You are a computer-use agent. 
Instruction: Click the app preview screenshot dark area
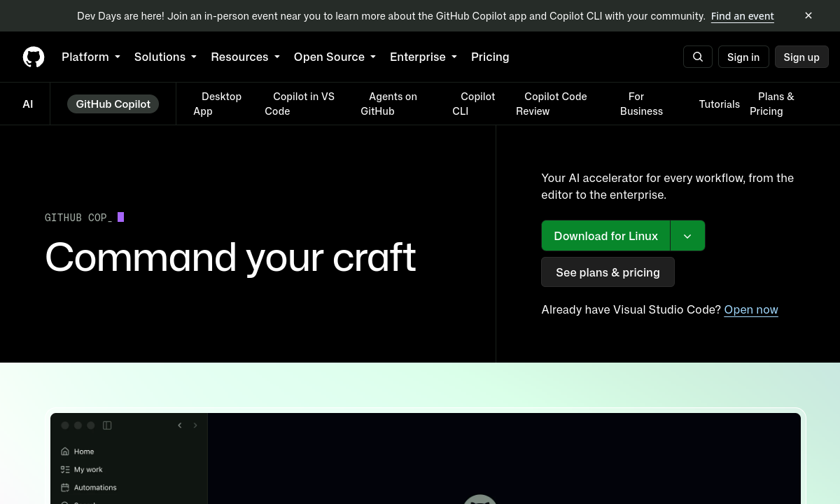[504, 458]
